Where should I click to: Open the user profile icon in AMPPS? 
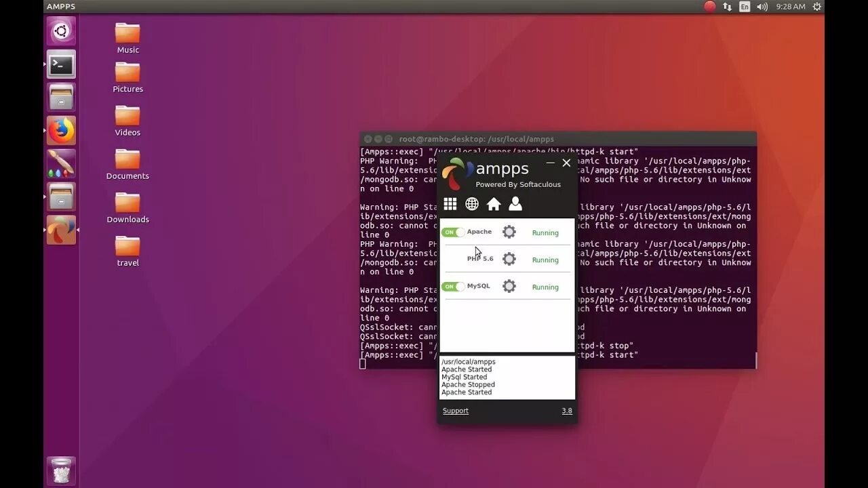pos(515,204)
